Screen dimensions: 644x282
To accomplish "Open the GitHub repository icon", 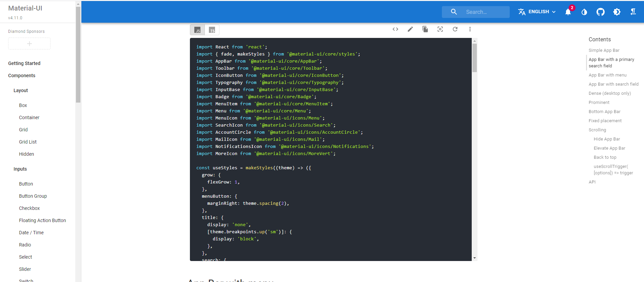I will pos(601,12).
